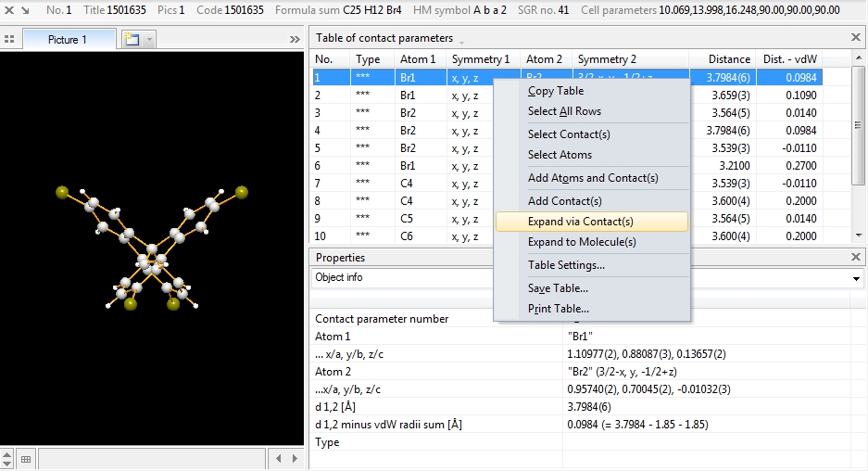This screenshot has width=868, height=471.
Task: Close the Properties panel
Action: pos(856,258)
